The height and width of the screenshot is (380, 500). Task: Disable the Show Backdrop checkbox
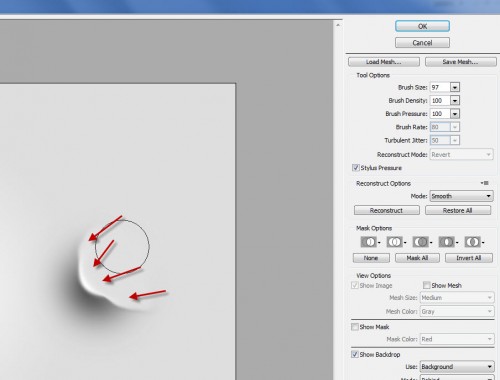(x=355, y=354)
